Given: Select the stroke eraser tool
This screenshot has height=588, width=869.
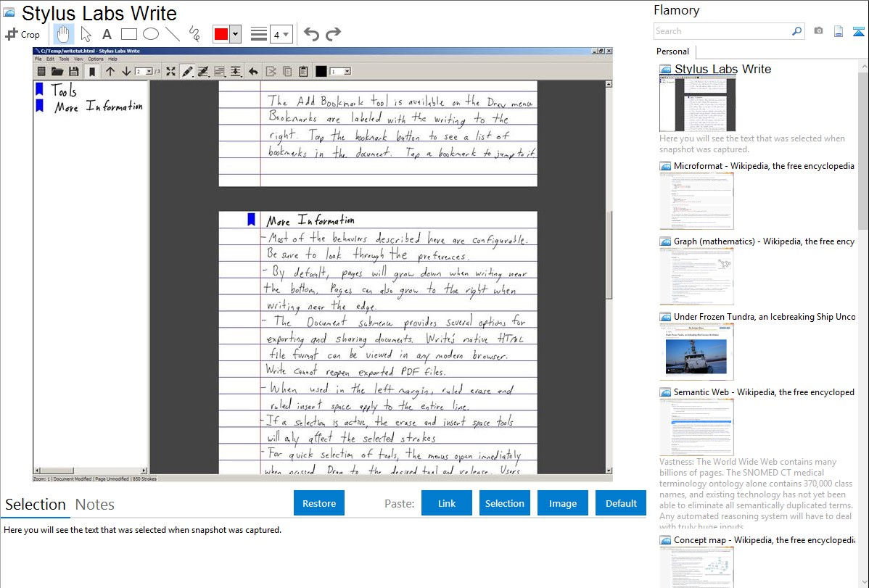Looking at the screenshot, I should pyautogui.click(x=203, y=72).
